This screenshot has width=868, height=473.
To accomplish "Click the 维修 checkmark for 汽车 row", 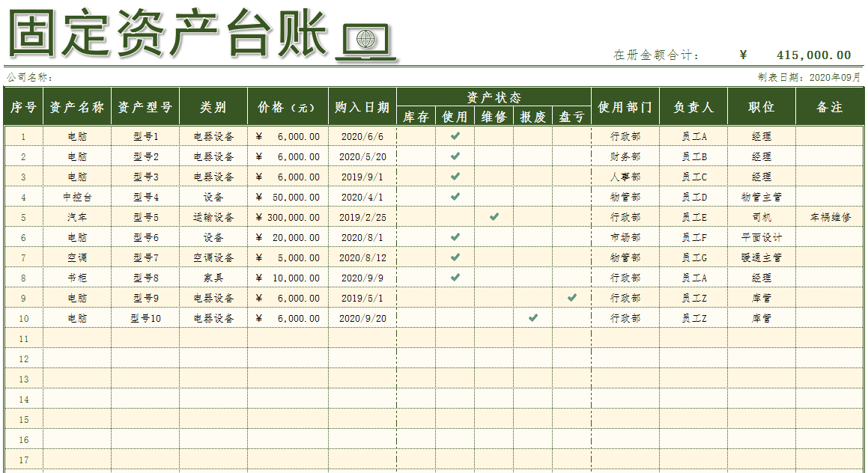I will tap(494, 216).
